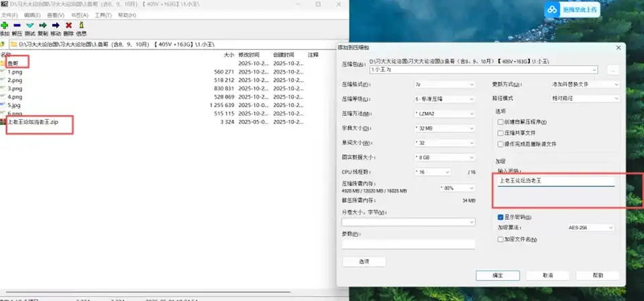Screen dimensions: 644x301
Task: Open the CPU threads 16 dropdown
Action: (x=433, y=172)
